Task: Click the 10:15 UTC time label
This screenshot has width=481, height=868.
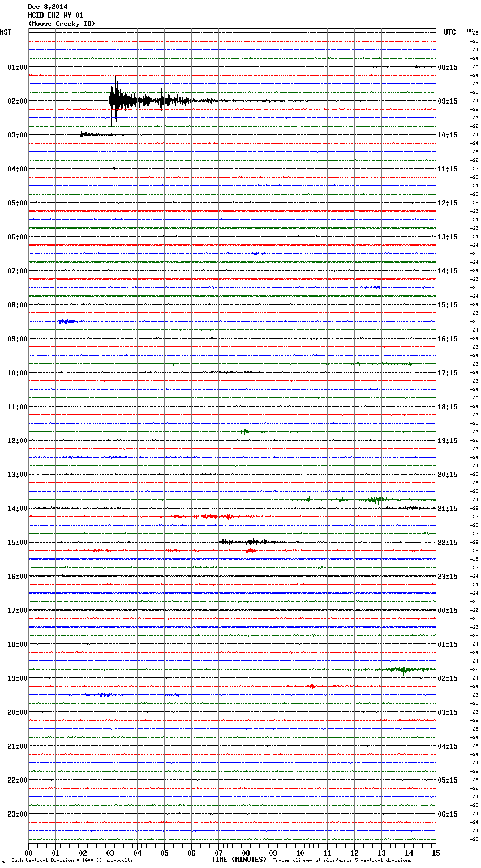Action: [x=448, y=135]
